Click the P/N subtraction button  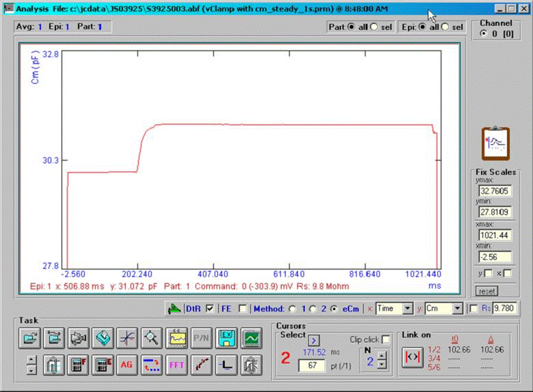(x=201, y=338)
